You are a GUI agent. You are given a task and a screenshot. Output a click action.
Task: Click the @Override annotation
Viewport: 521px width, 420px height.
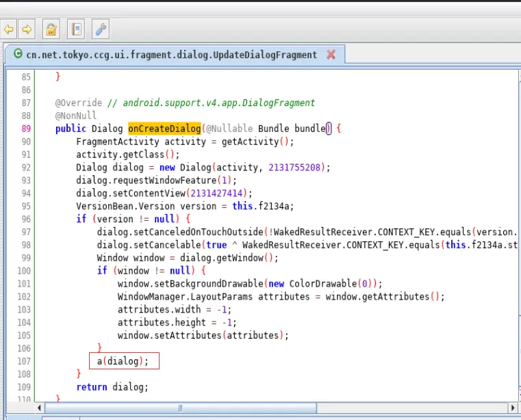(x=79, y=103)
